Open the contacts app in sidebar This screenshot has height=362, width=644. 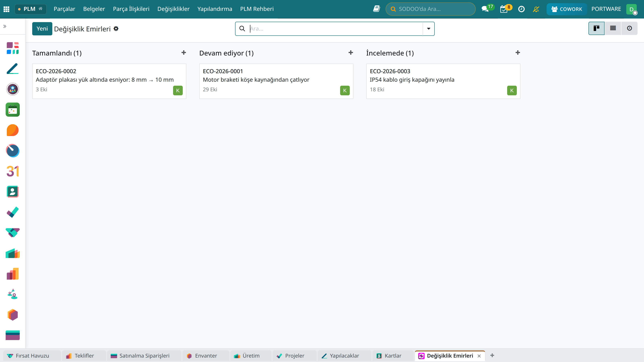pos(12,192)
